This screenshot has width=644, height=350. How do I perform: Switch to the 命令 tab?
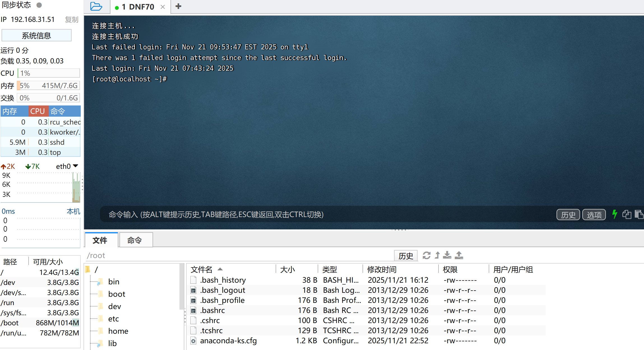point(136,240)
